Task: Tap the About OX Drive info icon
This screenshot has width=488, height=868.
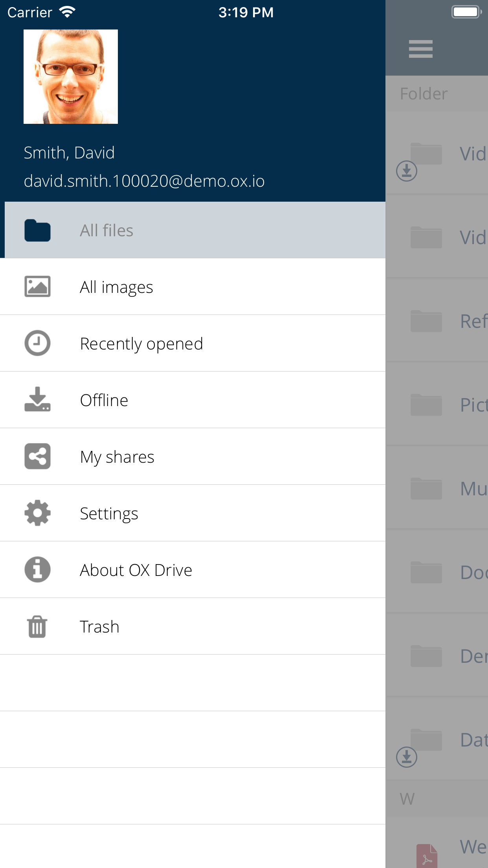Action: point(37,570)
